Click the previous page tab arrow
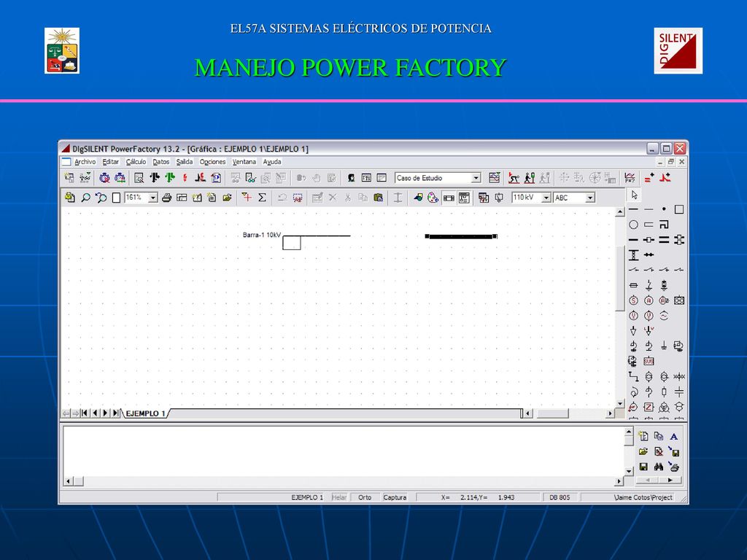 click(x=95, y=413)
